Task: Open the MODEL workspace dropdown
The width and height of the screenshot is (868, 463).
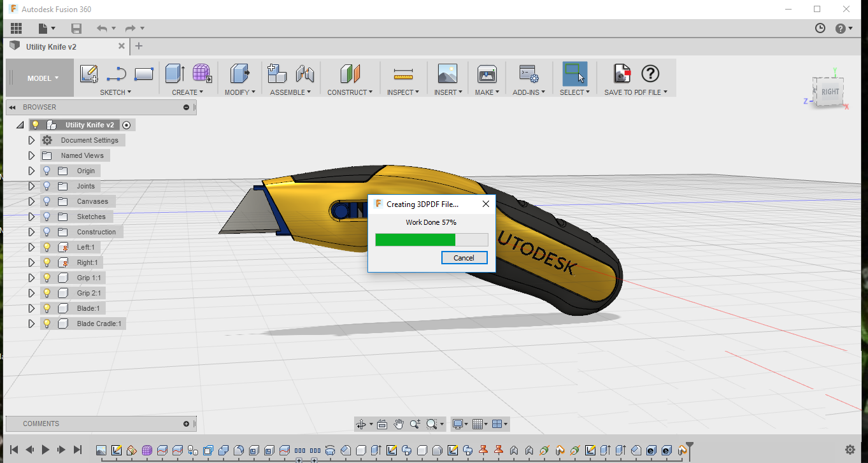Action: coord(42,78)
